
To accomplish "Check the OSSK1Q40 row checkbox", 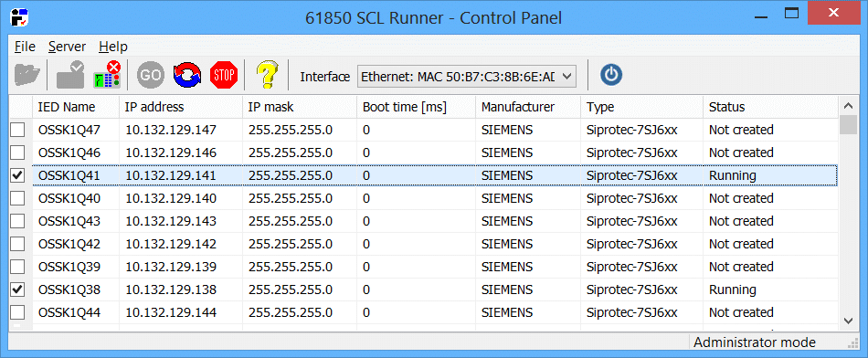I will tap(17, 198).
